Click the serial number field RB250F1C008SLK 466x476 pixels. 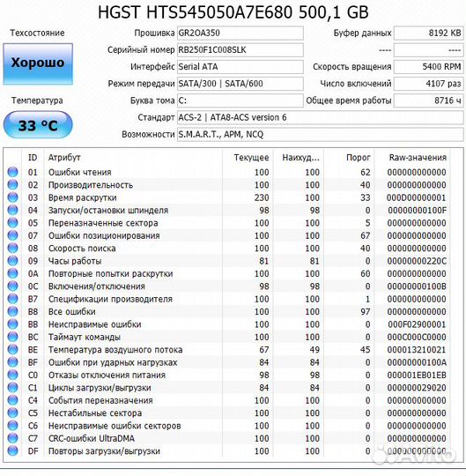click(240, 50)
